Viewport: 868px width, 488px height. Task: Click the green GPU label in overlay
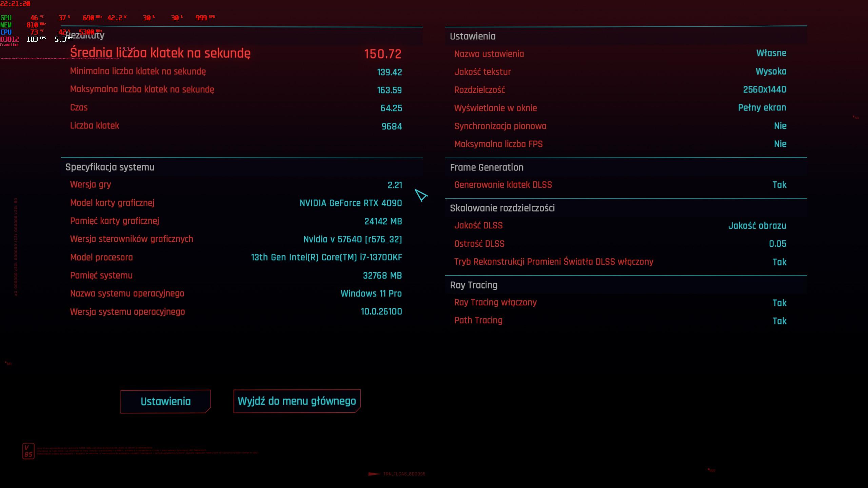(x=6, y=18)
